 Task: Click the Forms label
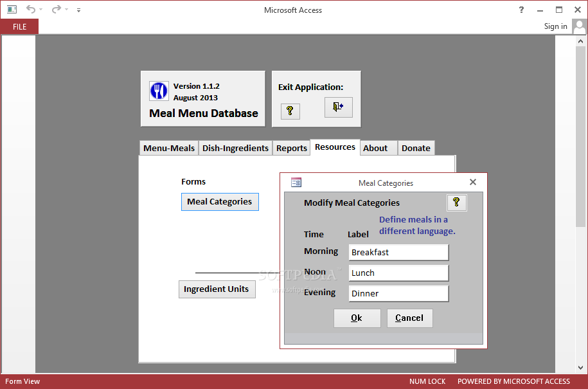point(193,182)
